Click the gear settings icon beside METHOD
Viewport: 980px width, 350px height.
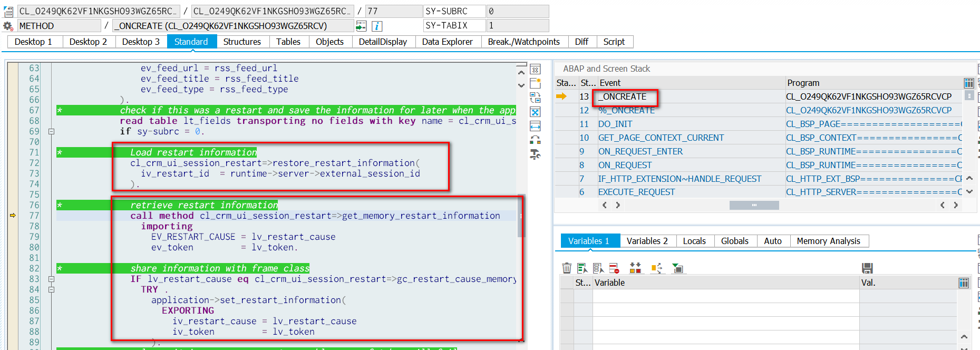point(8,26)
